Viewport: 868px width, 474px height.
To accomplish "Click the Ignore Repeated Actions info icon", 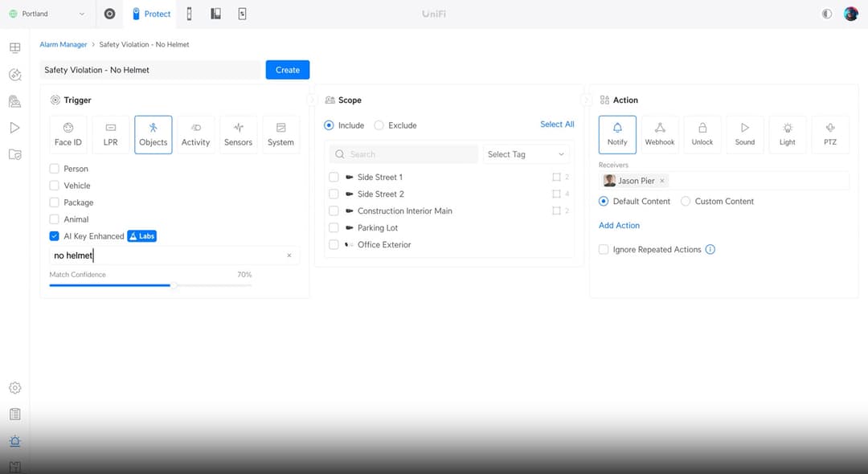I will [710, 249].
